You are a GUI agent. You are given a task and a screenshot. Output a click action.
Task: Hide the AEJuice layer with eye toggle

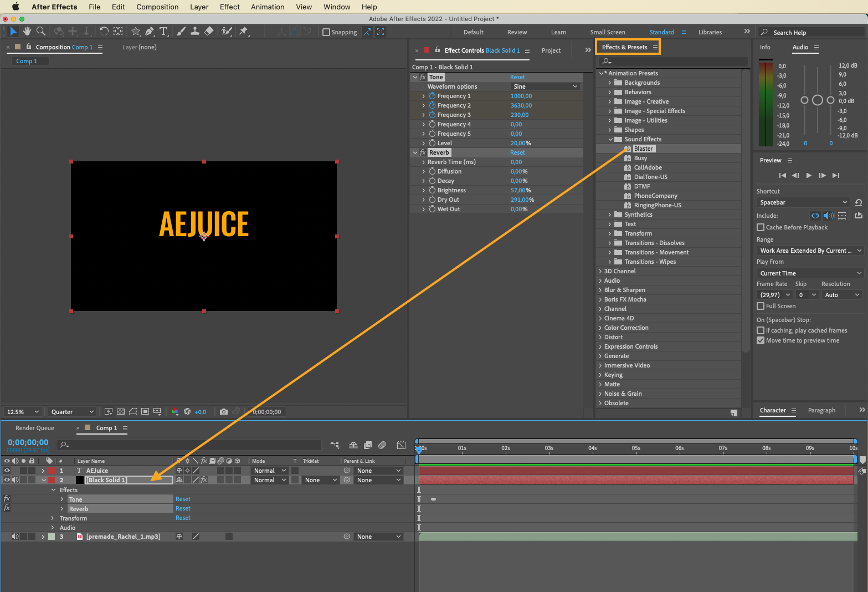pyautogui.click(x=7, y=471)
